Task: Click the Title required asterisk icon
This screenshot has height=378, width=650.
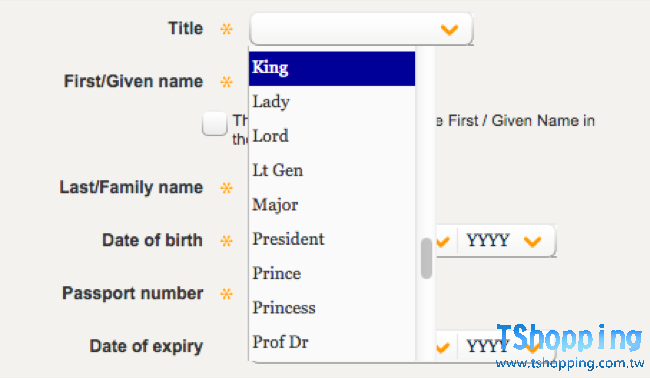Action: point(226,29)
